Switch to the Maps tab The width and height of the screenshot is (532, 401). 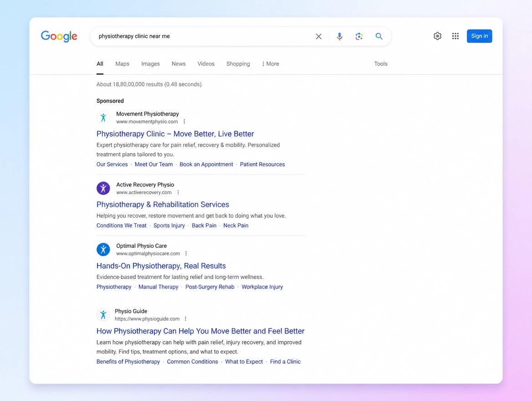click(122, 64)
